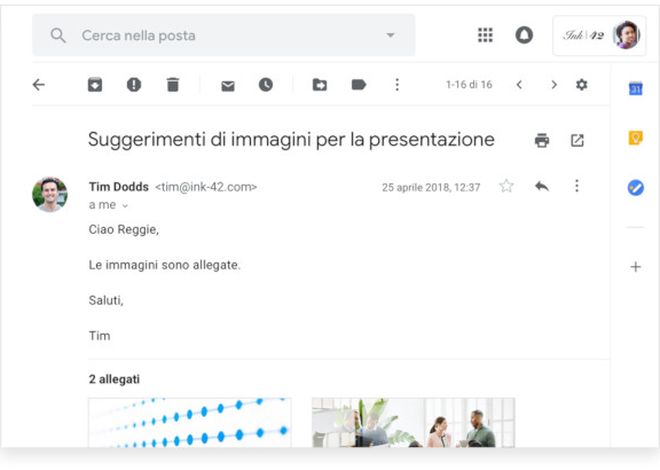The width and height of the screenshot is (660, 470).
Task: Open the notifications bell
Action: point(524,35)
